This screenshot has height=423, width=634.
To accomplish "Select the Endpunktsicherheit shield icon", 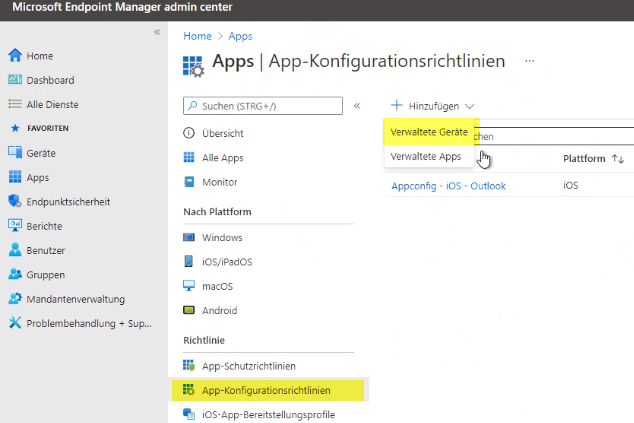I will point(15,202).
